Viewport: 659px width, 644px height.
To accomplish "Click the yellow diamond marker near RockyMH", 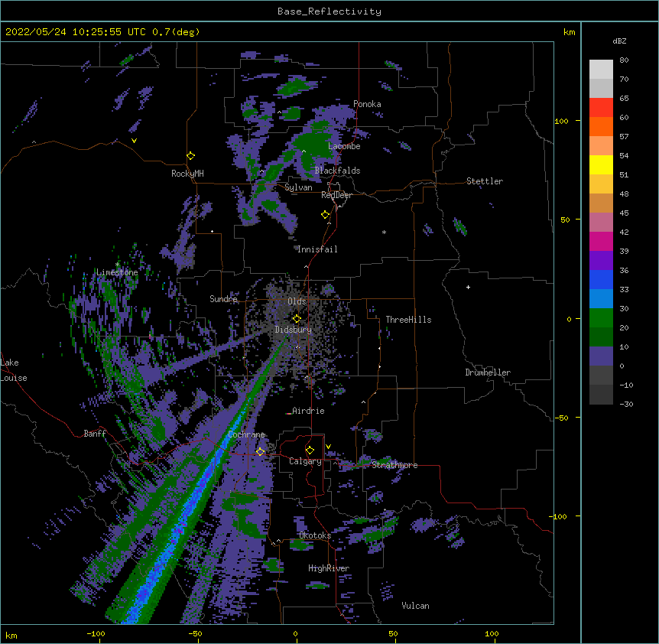I will click(x=191, y=156).
